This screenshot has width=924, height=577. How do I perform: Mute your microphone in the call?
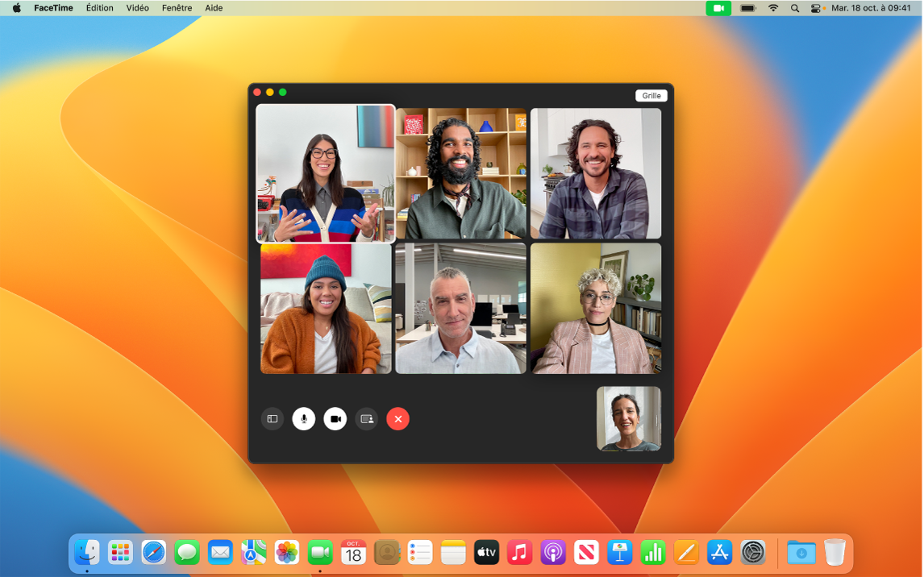click(304, 418)
